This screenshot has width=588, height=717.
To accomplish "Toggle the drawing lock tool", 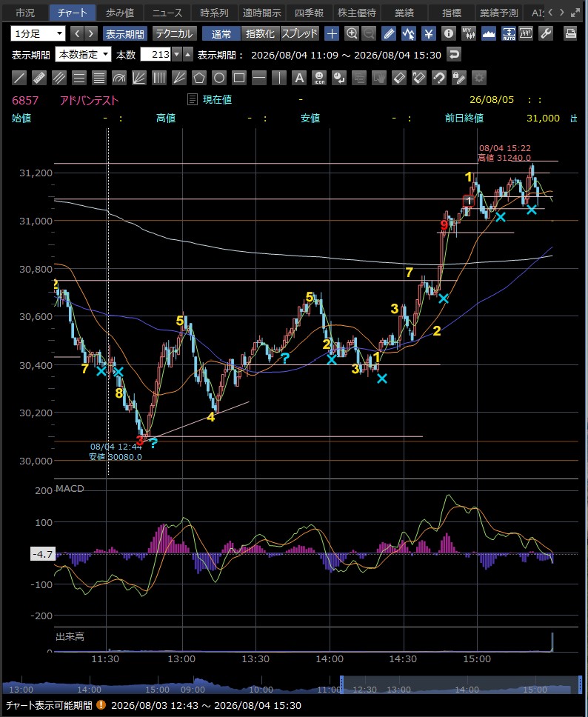I will pyautogui.click(x=458, y=78).
